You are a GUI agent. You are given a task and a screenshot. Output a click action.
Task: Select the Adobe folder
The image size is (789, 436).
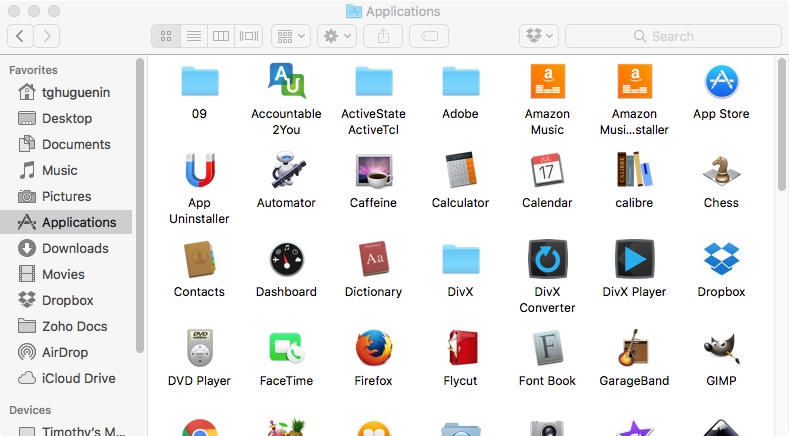point(460,81)
